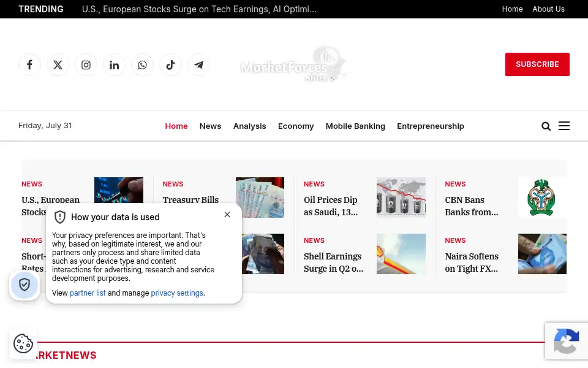The image size is (588, 368).
Task: Click the 'Friday, July 31' date text
Action: (x=45, y=125)
